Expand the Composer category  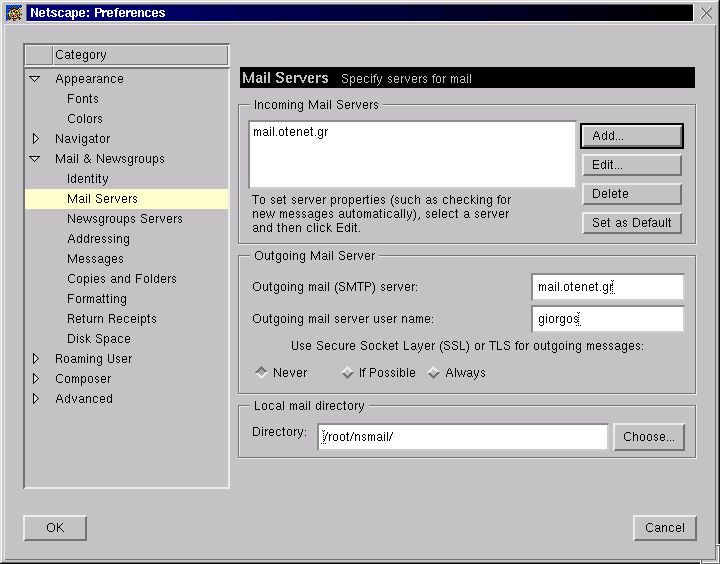[36, 379]
